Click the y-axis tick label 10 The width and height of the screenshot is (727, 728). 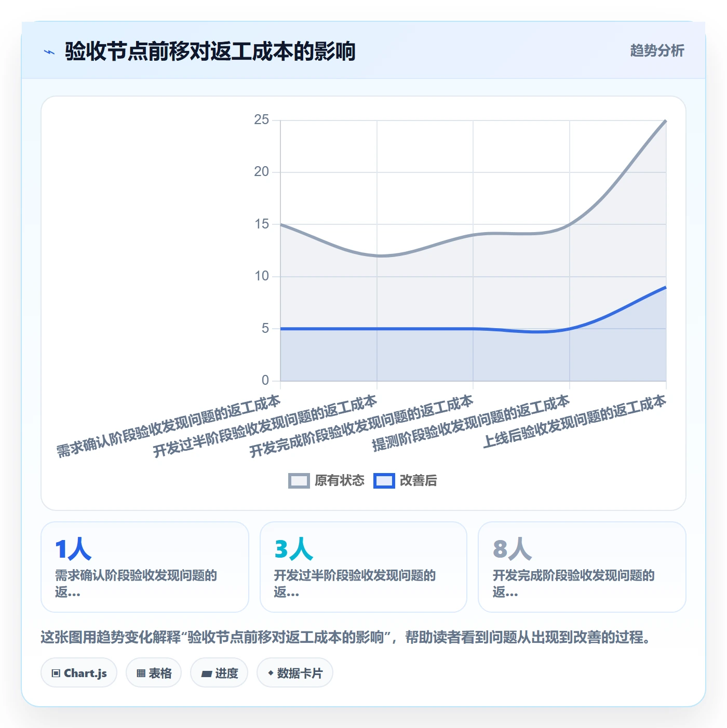tap(262, 276)
